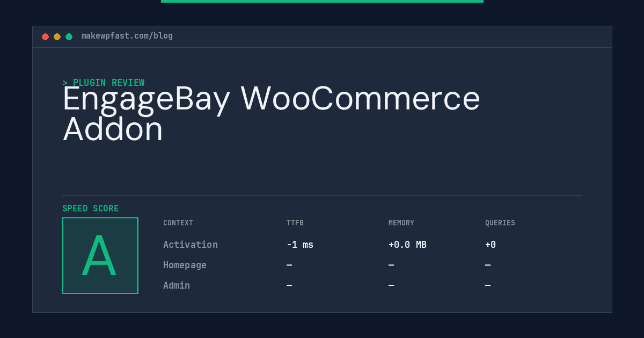Click the CONTEXT column header
644x338 pixels.
click(x=178, y=223)
